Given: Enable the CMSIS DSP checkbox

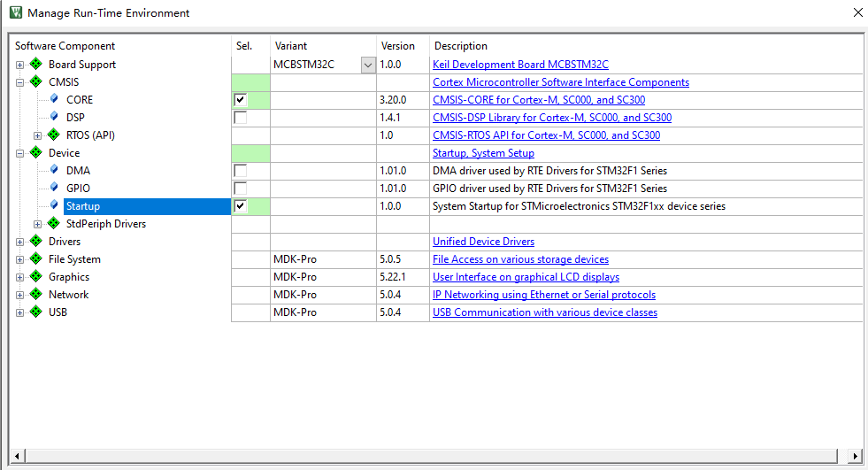Looking at the screenshot, I should pyautogui.click(x=241, y=118).
